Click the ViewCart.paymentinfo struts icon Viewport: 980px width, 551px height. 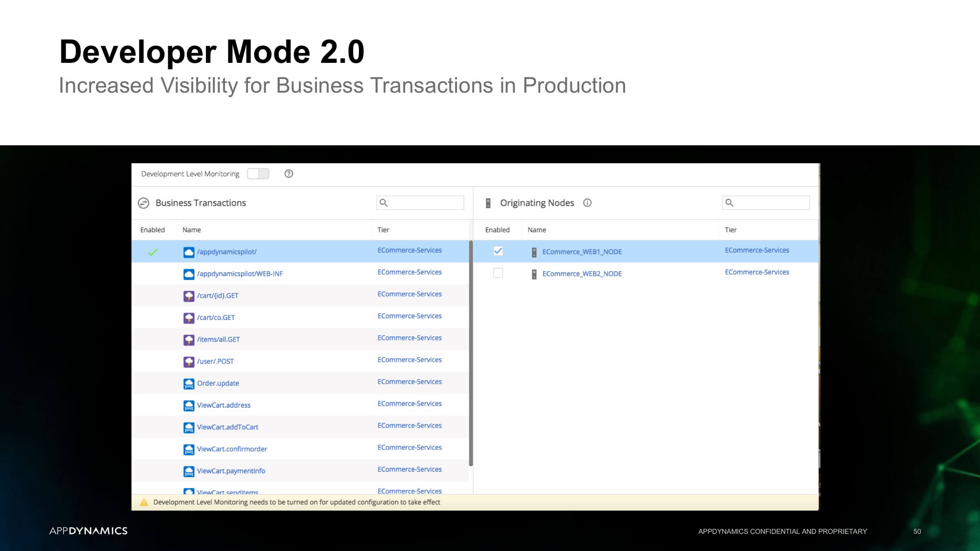[x=189, y=471]
